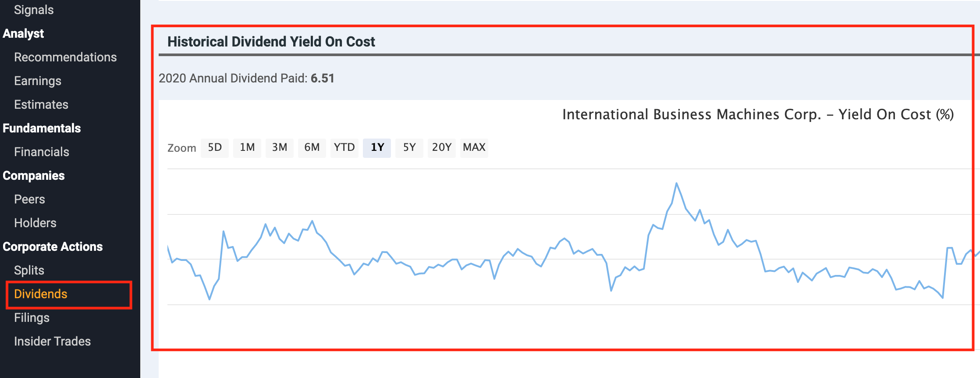The image size is (980, 378).
Task: Set chart zoom to 3M
Action: pos(280,147)
